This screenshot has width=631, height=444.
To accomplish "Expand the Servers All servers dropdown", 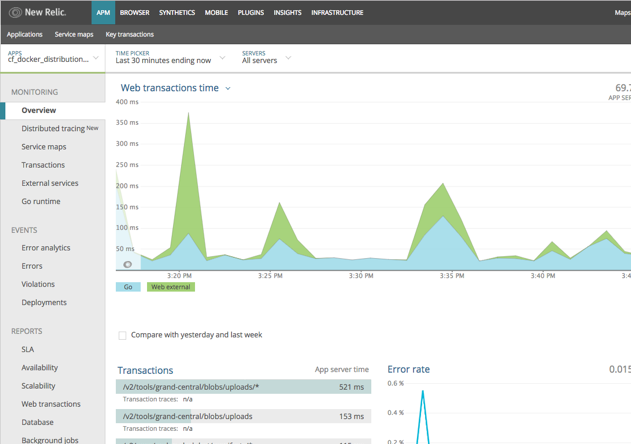I will [x=266, y=58].
